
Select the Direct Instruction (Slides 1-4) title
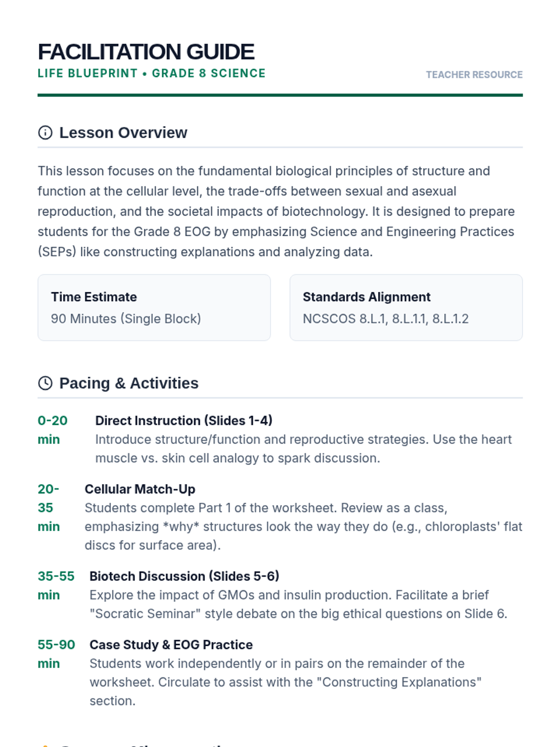184,421
